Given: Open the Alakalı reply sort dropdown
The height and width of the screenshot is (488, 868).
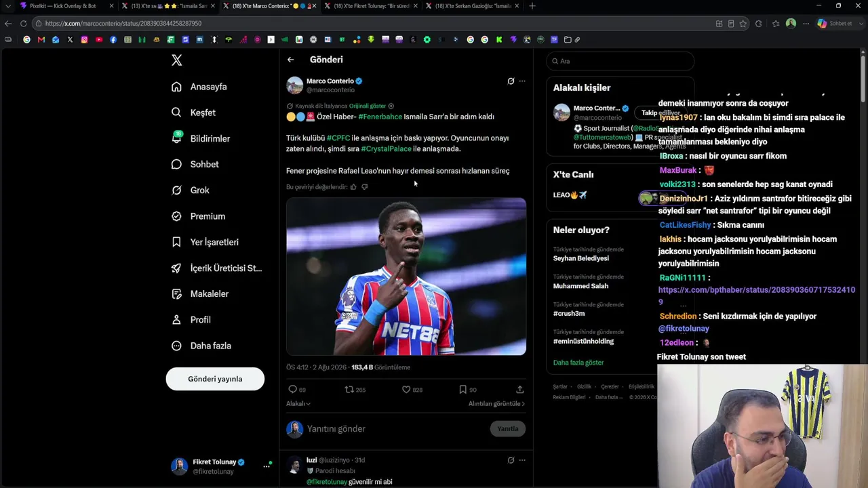Looking at the screenshot, I should [298, 404].
